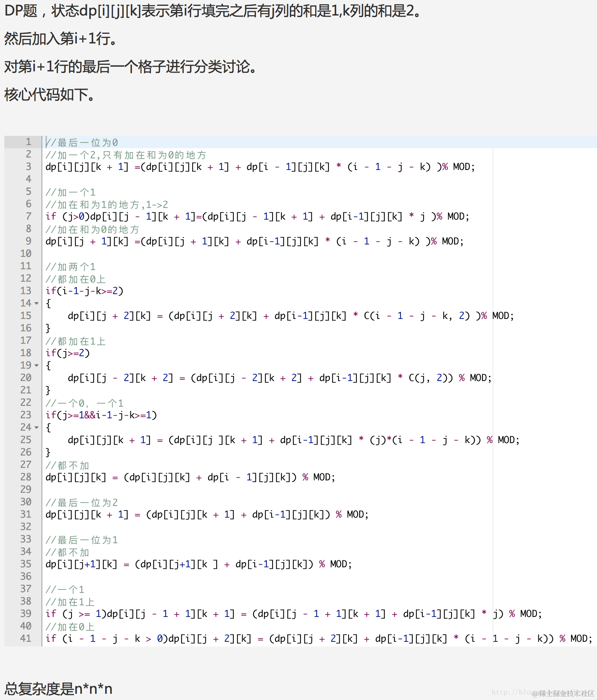Click the comment '//一个1' on line 37
Image resolution: width=597 pixels, height=700 pixels.
[x=65, y=589]
